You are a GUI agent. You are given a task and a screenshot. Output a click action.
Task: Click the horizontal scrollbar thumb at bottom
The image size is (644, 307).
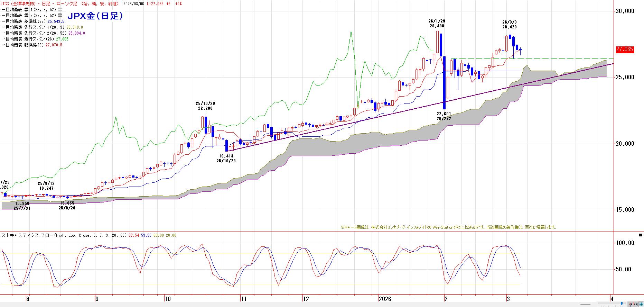click(x=585, y=304)
